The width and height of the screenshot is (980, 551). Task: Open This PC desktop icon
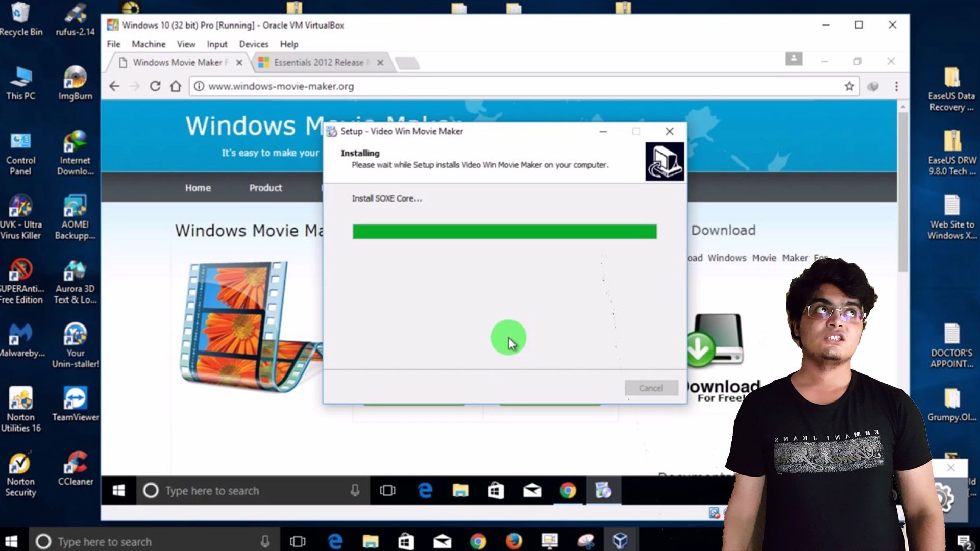click(x=20, y=83)
